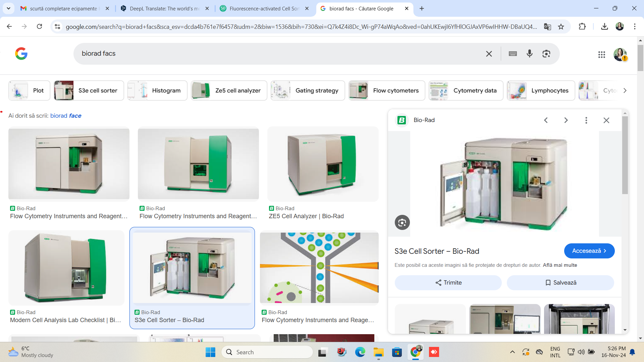The width and height of the screenshot is (644, 362).
Task: Reload the current page
Action: coord(39,26)
